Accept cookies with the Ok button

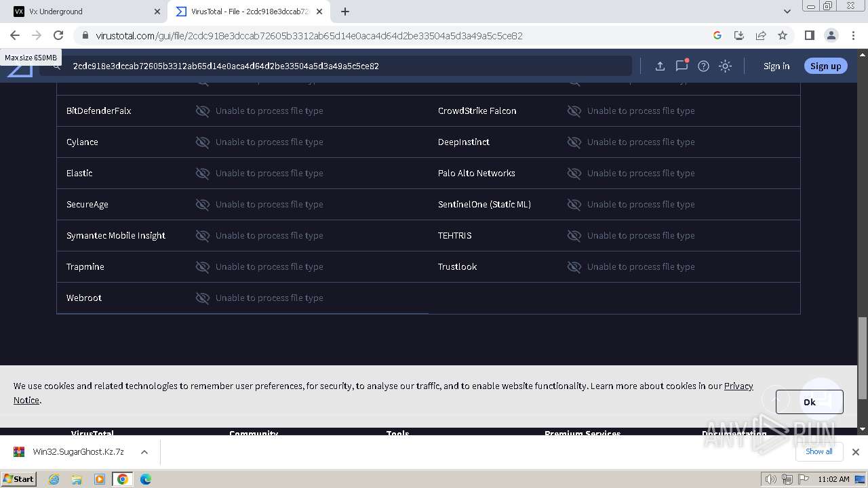[809, 402]
